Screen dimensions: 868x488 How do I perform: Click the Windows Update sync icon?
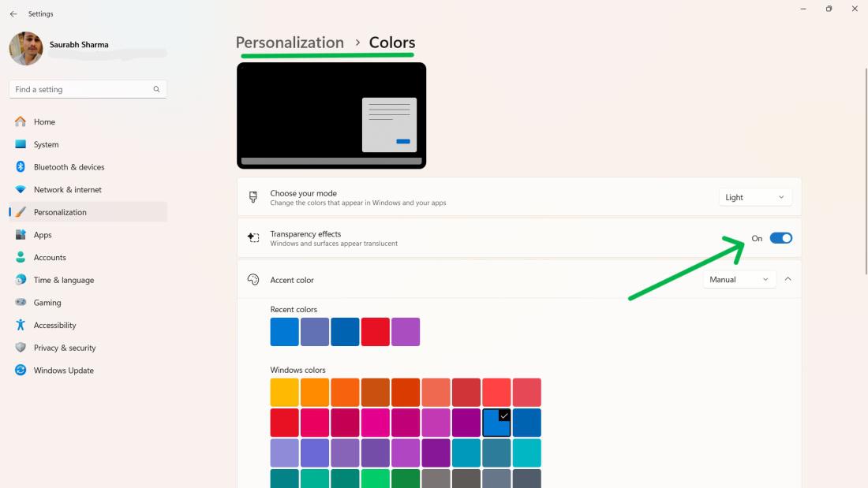coord(21,371)
